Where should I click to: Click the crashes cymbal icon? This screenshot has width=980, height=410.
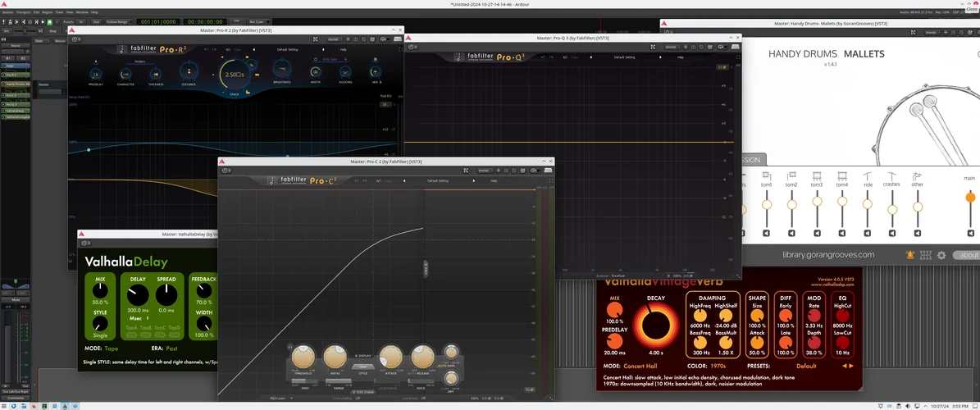(x=891, y=175)
